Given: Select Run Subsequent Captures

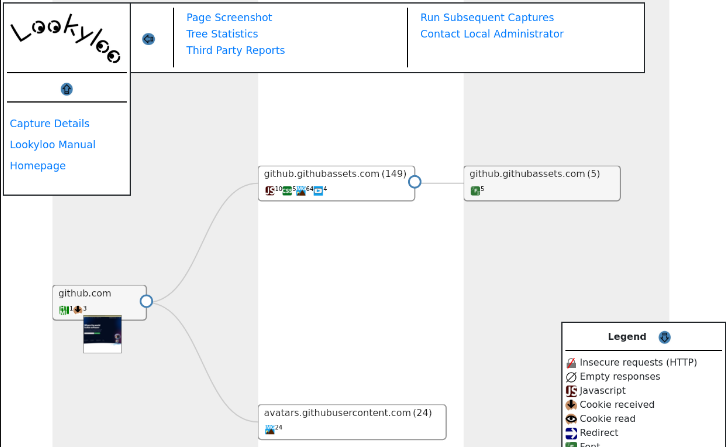Looking at the screenshot, I should pyautogui.click(x=487, y=18).
